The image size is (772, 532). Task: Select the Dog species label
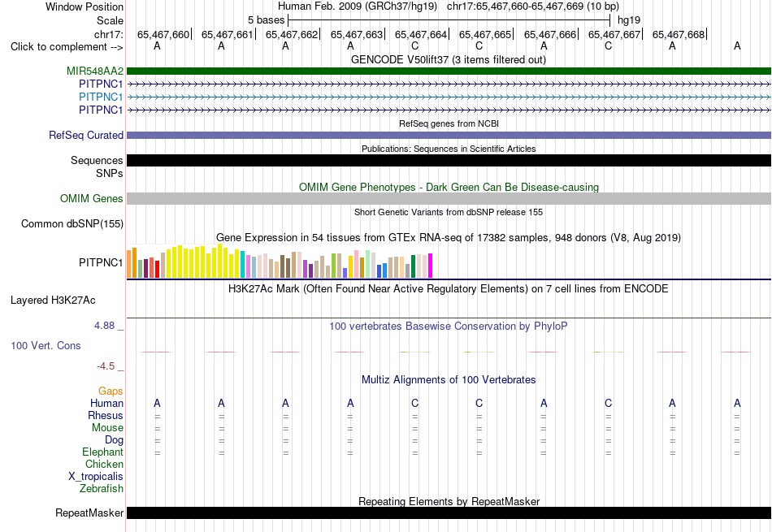point(114,440)
